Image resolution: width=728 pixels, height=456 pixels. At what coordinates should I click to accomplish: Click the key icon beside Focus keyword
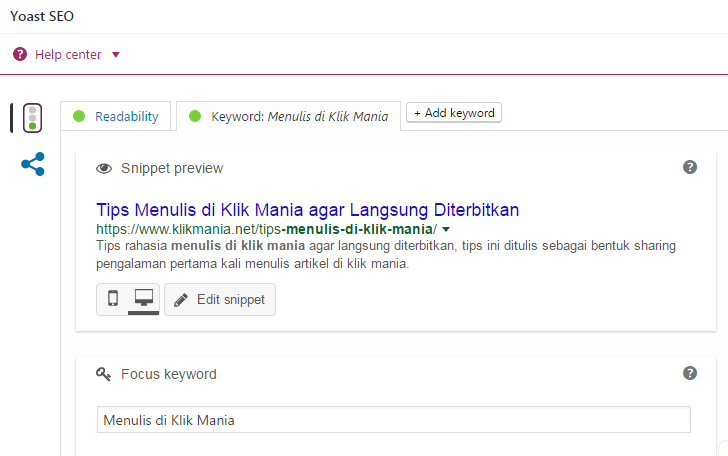coord(104,374)
